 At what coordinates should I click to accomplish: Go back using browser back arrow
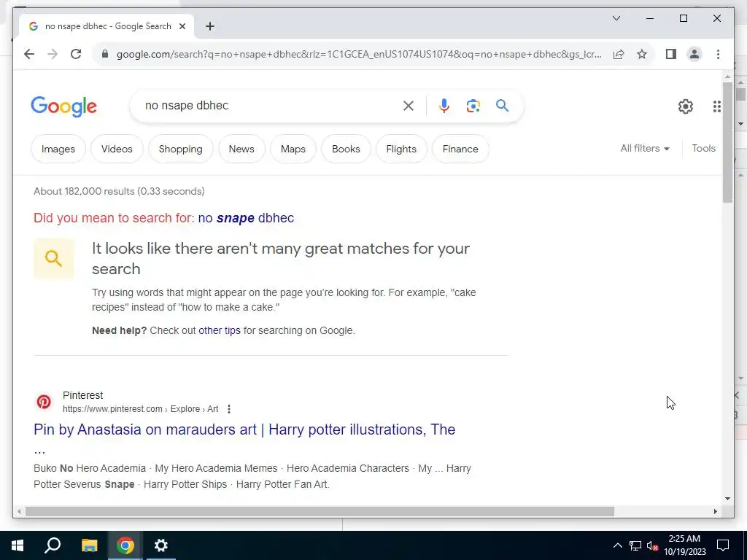29,54
